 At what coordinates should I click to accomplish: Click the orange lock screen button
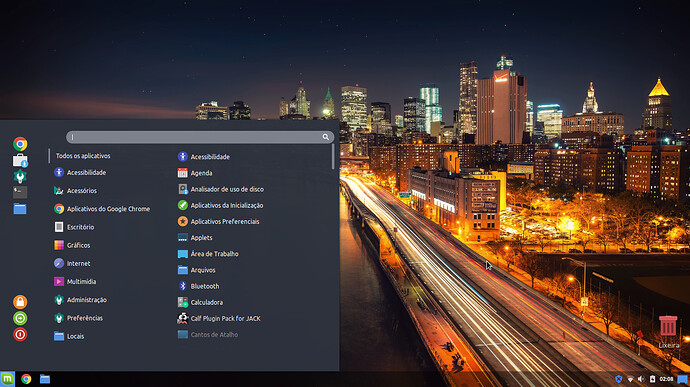pos(20,302)
